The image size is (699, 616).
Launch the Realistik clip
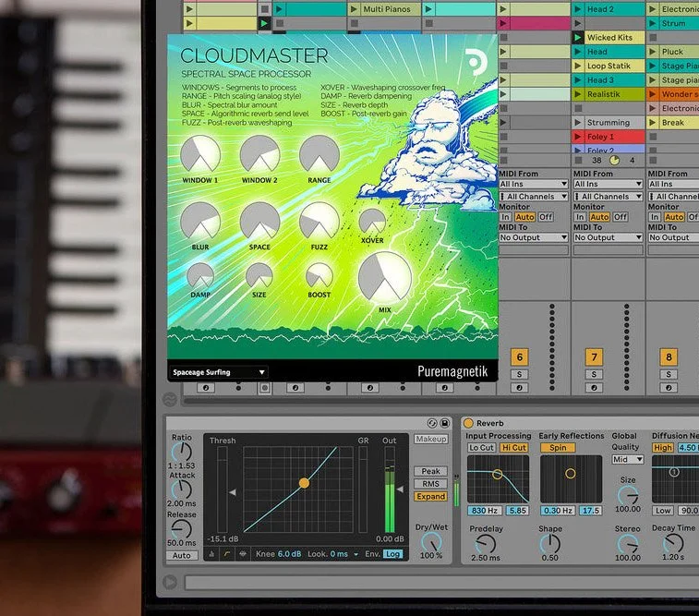[578, 94]
